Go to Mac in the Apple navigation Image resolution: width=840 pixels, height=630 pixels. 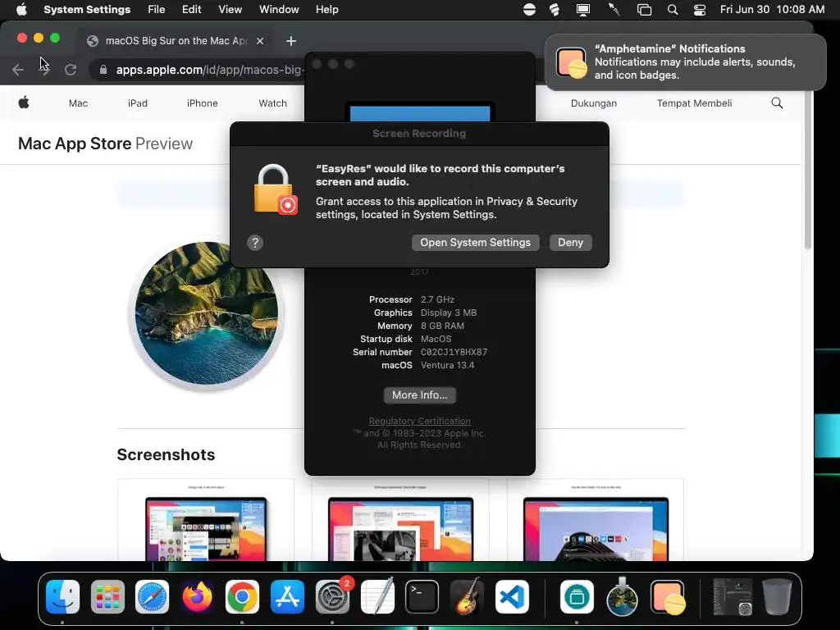point(78,103)
